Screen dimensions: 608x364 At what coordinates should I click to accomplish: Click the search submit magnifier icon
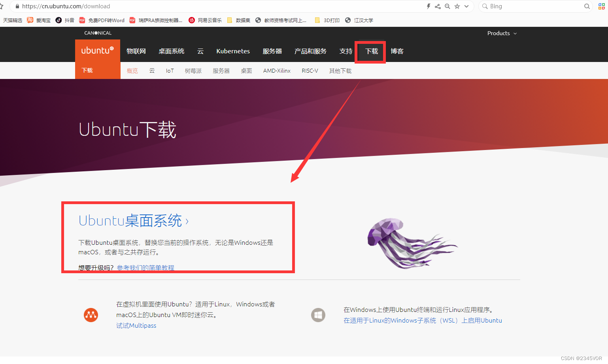point(587,6)
